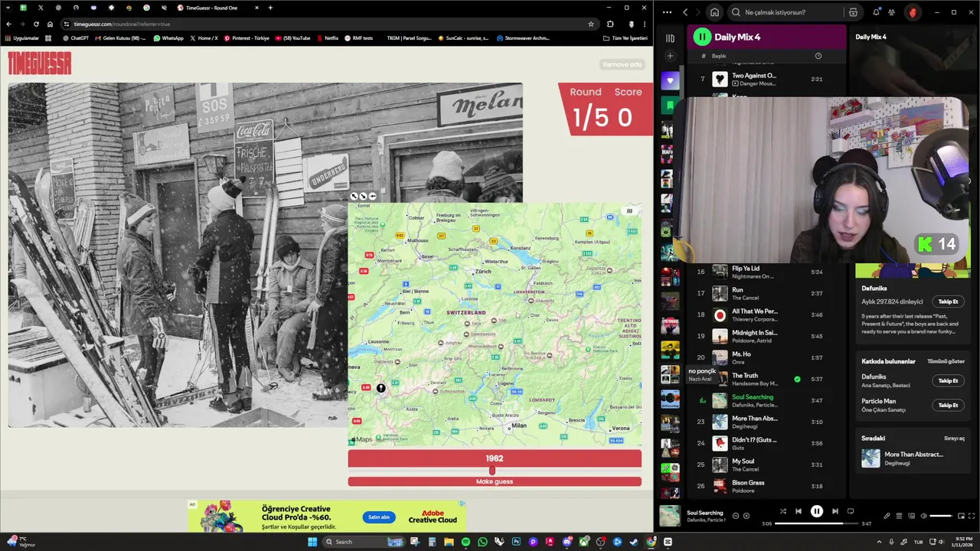Reload the TimeGuessr page
Viewport: 980px width, 551px height.
(36, 24)
